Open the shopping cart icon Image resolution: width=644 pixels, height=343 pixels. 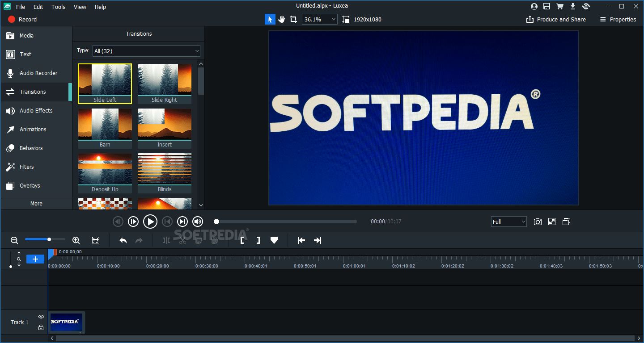click(x=560, y=6)
